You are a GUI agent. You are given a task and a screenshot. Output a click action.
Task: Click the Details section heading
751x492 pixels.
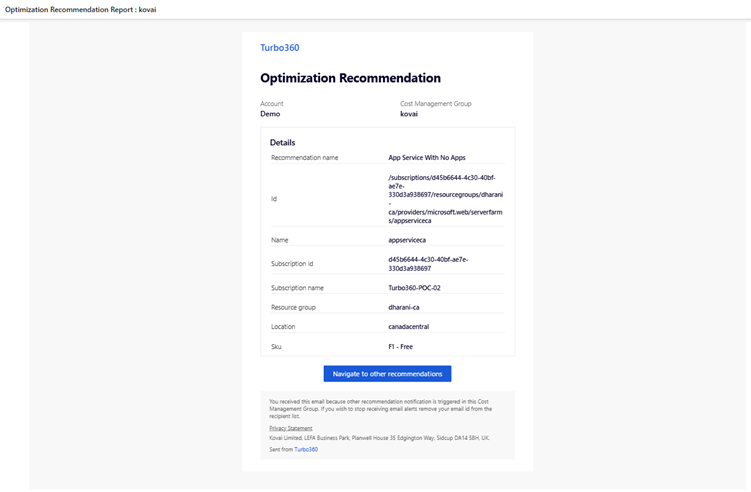(x=282, y=143)
